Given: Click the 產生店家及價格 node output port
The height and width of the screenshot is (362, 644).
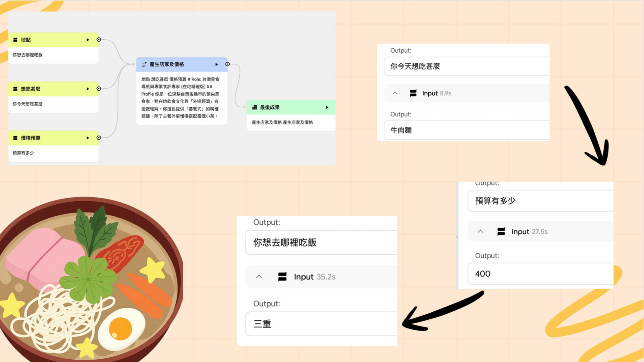Looking at the screenshot, I should coord(227,64).
